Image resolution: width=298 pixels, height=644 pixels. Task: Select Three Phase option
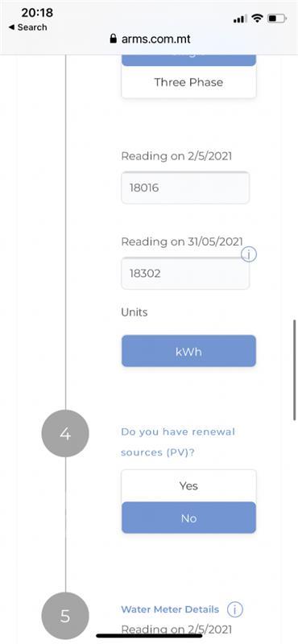pos(188,82)
